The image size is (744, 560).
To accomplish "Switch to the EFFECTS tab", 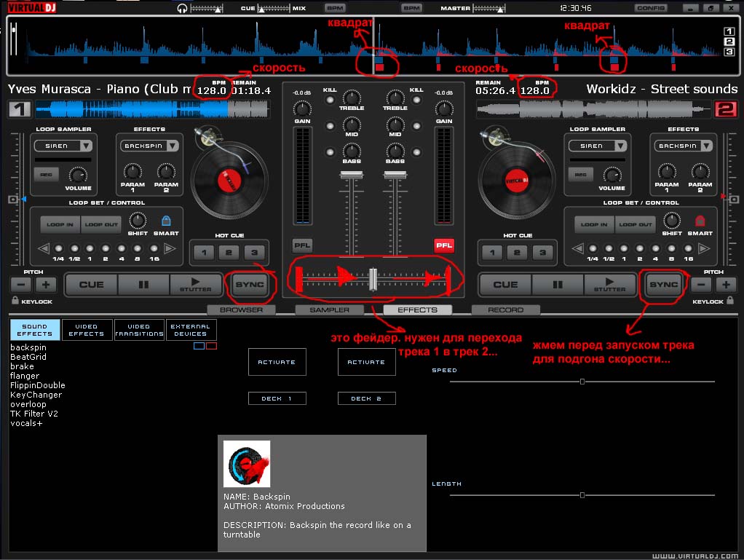I will tap(418, 310).
